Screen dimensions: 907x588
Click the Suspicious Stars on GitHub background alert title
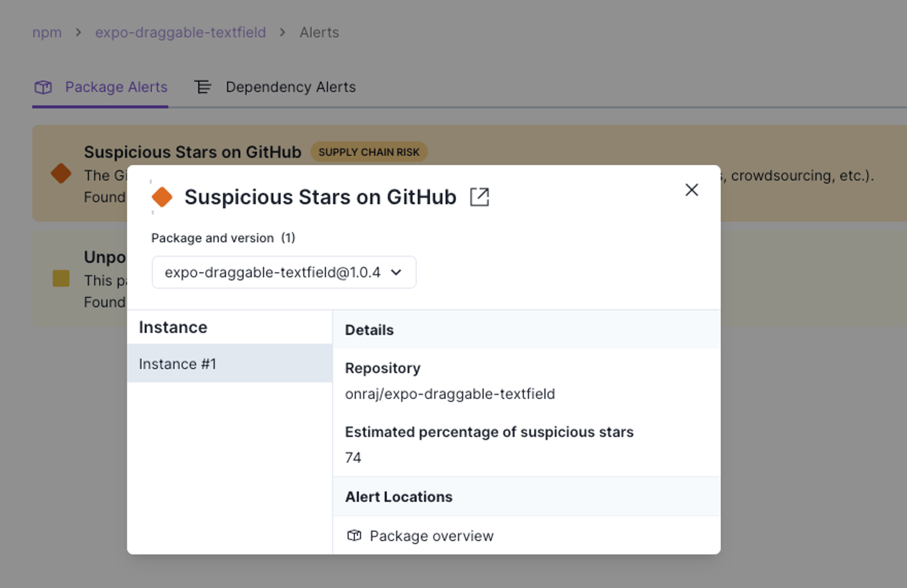coord(193,152)
